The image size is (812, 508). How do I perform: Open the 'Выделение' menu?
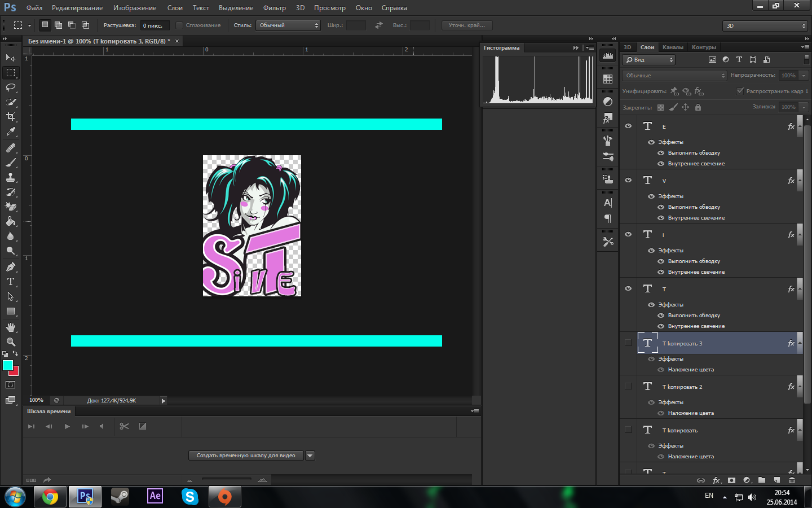pos(236,8)
